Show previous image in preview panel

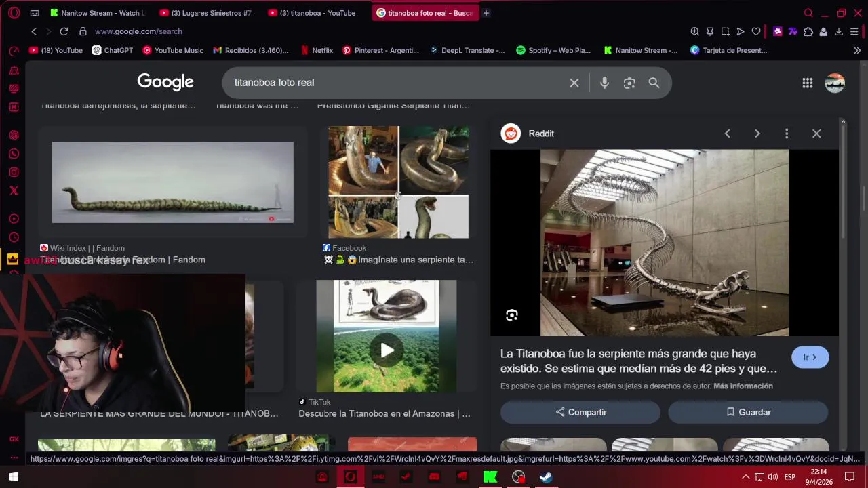click(727, 134)
